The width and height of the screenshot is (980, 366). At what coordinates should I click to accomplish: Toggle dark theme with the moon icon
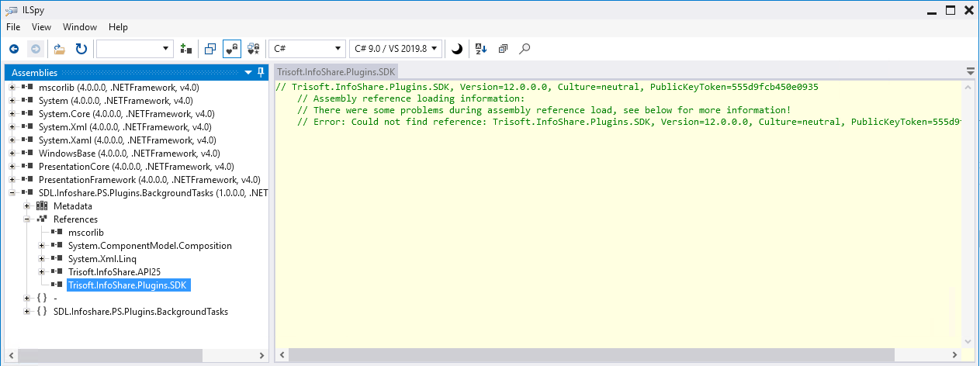click(x=457, y=49)
